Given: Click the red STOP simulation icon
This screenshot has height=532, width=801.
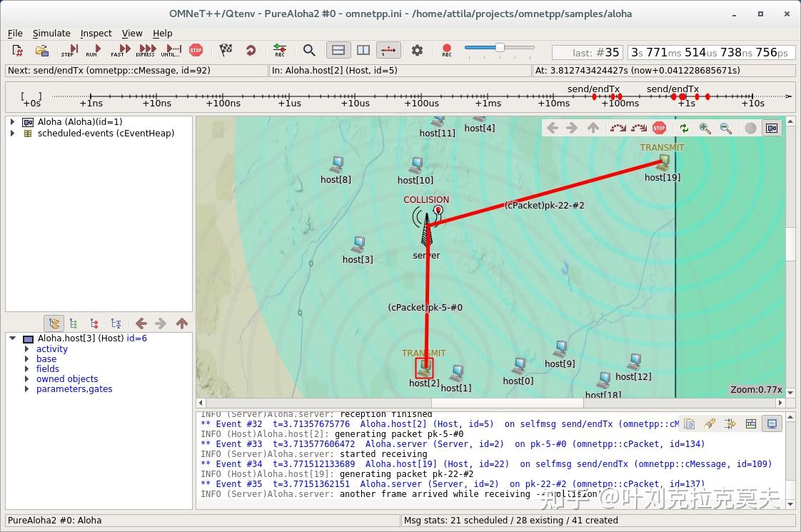Looking at the screenshot, I should click(x=196, y=50).
